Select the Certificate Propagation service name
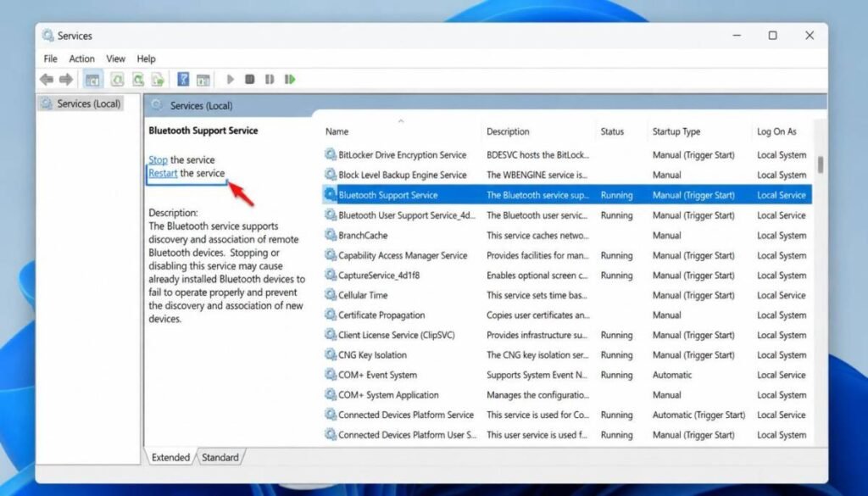 pos(381,315)
